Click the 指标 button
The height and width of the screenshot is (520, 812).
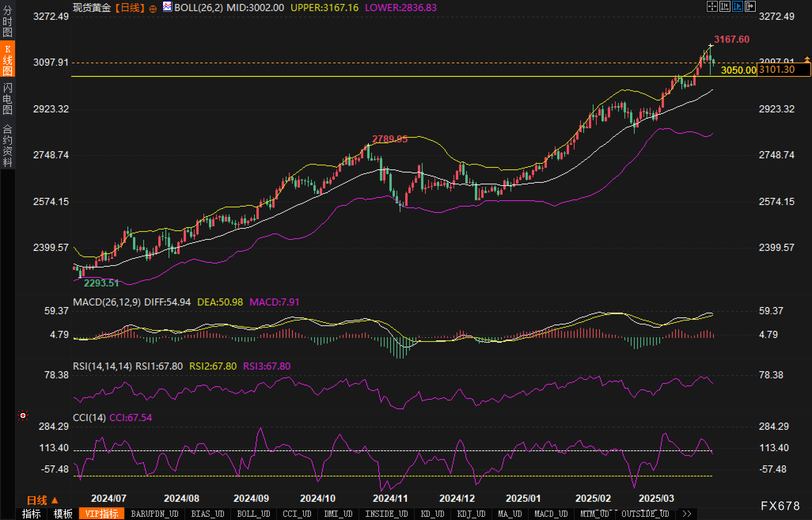click(31, 514)
